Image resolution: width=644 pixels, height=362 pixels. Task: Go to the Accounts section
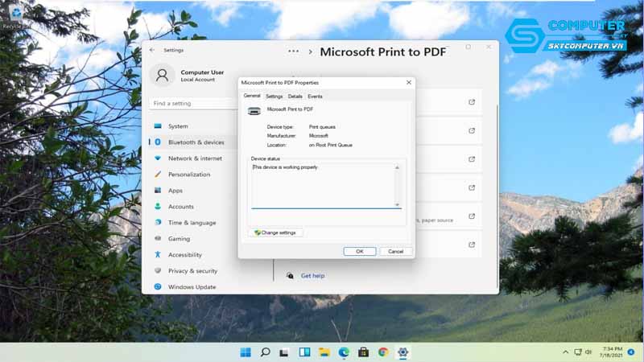pos(180,207)
